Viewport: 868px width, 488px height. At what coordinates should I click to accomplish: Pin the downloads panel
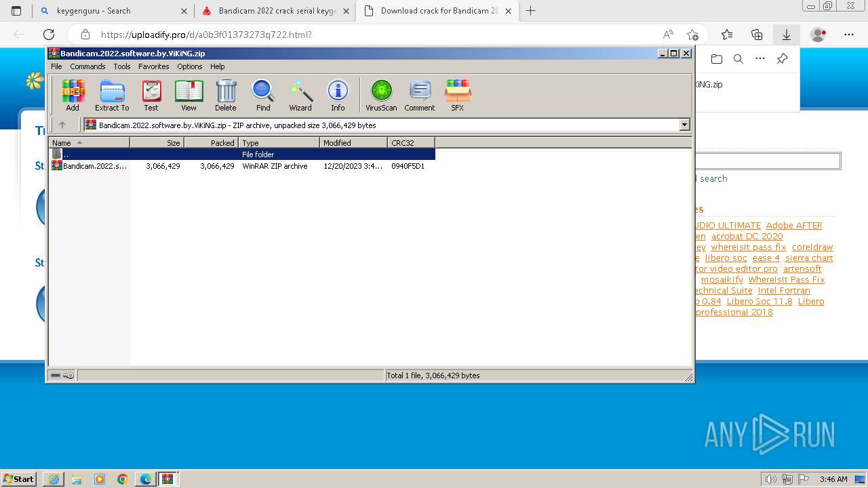point(782,59)
